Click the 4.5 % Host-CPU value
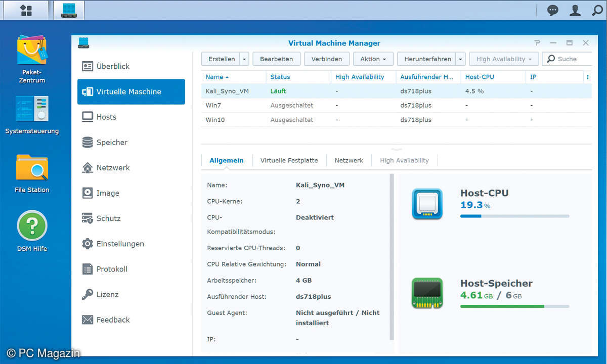Image resolution: width=607 pixels, height=364 pixels. (x=474, y=91)
